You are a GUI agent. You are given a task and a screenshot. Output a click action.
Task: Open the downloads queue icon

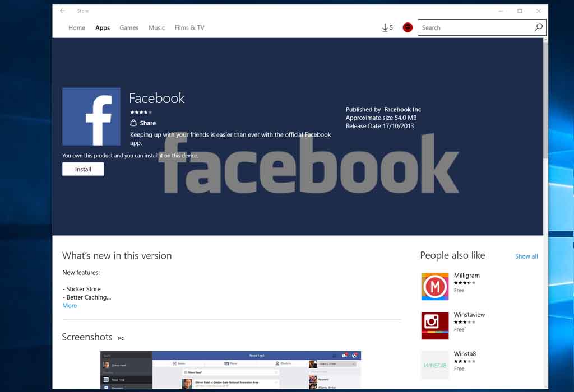point(387,27)
